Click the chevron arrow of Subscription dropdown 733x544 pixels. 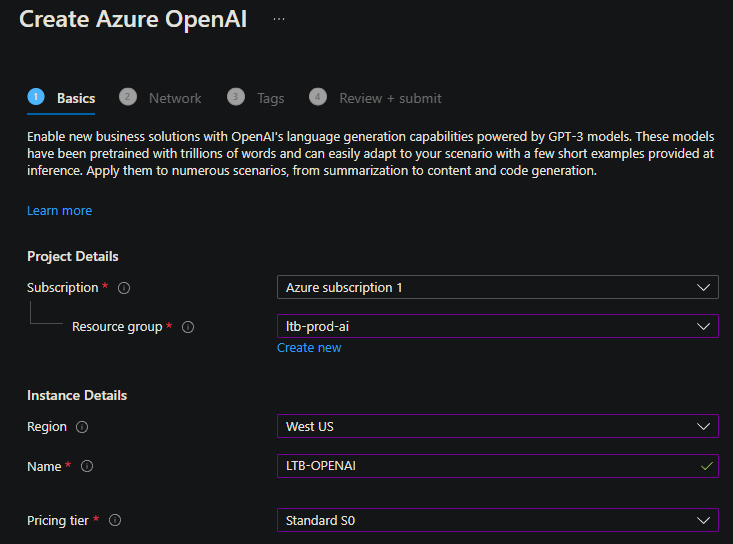coord(704,287)
